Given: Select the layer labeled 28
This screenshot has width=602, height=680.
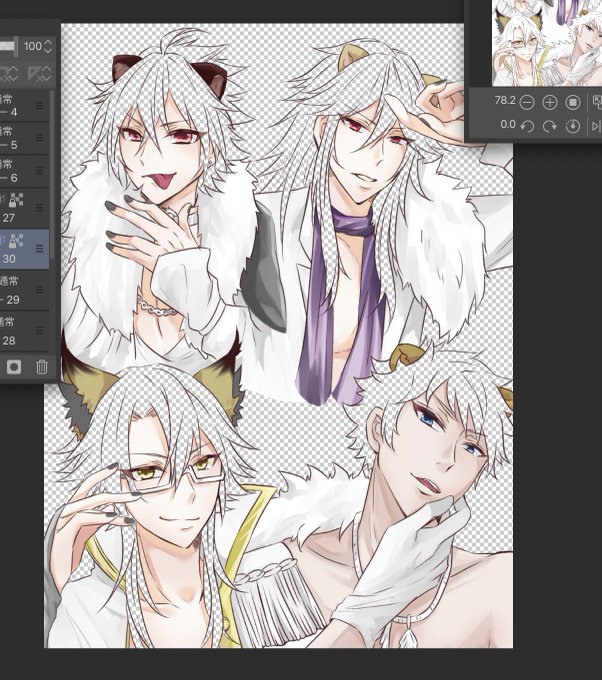Looking at the screenshot, I should click(x=24, y=330).
